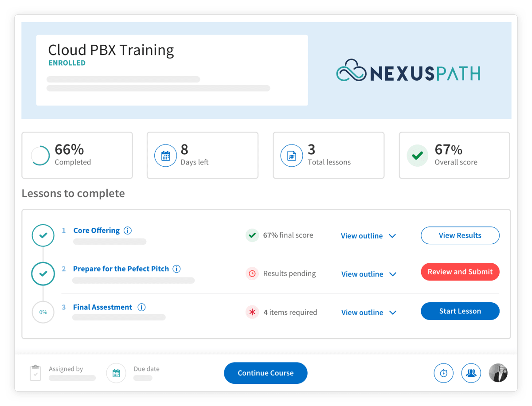Click the completed checkmark circle for Core Offering

tap(43, 235)
